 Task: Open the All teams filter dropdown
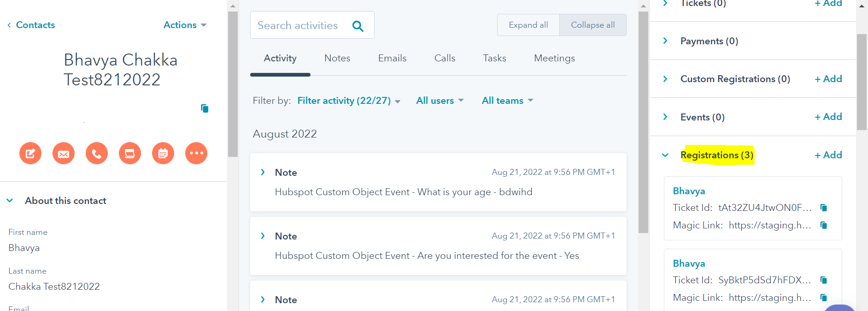(507, 101)
